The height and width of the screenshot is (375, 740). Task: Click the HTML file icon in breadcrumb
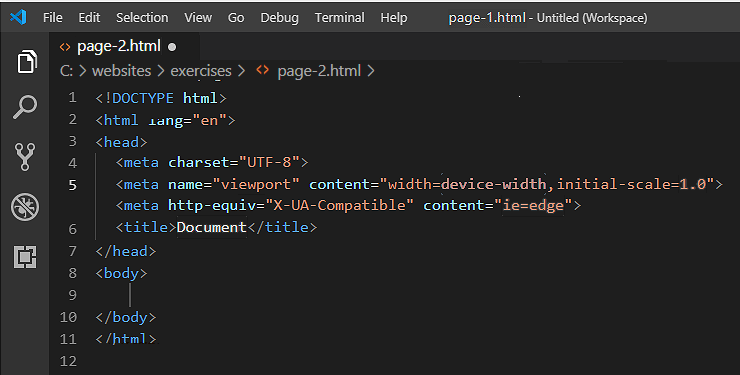pos(262,70)
